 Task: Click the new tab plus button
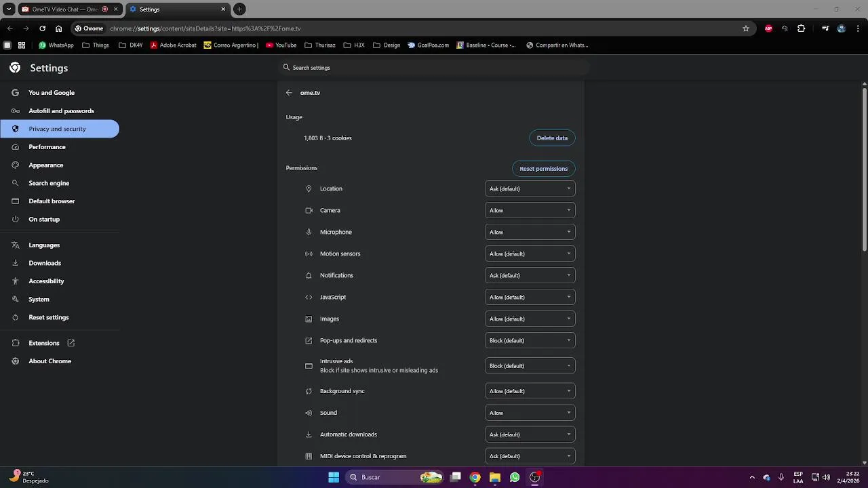(239, 9)
